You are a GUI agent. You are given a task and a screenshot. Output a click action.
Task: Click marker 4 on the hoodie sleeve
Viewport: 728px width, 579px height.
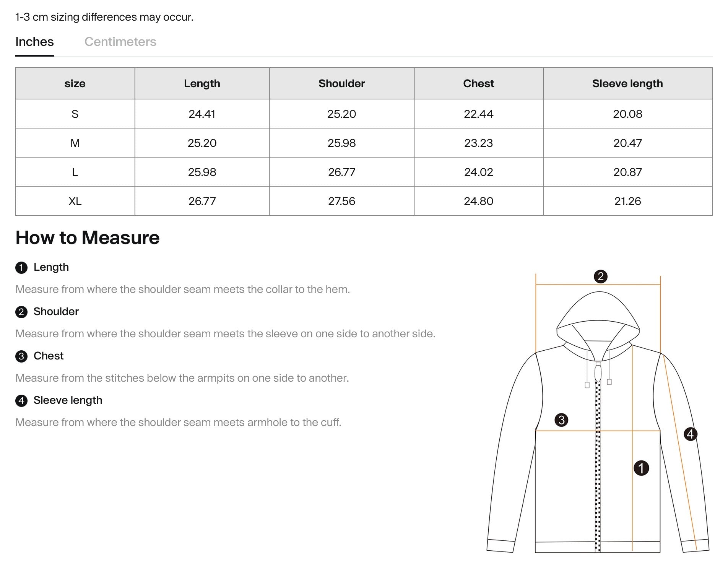click(690, 434)
